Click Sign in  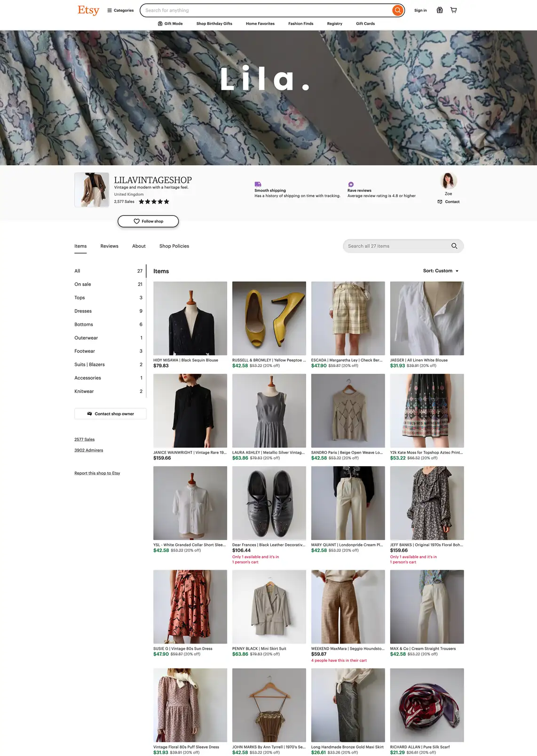(x=420, y=10)
